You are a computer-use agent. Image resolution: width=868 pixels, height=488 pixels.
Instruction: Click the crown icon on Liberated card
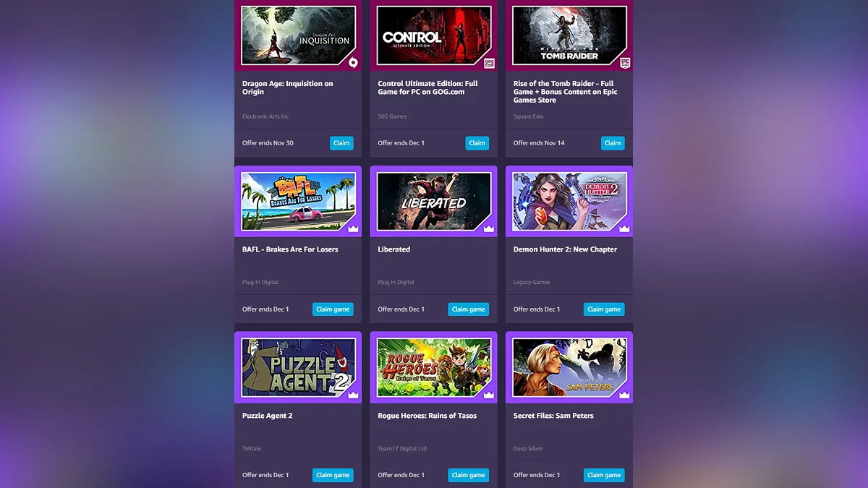tap(489, 228)
